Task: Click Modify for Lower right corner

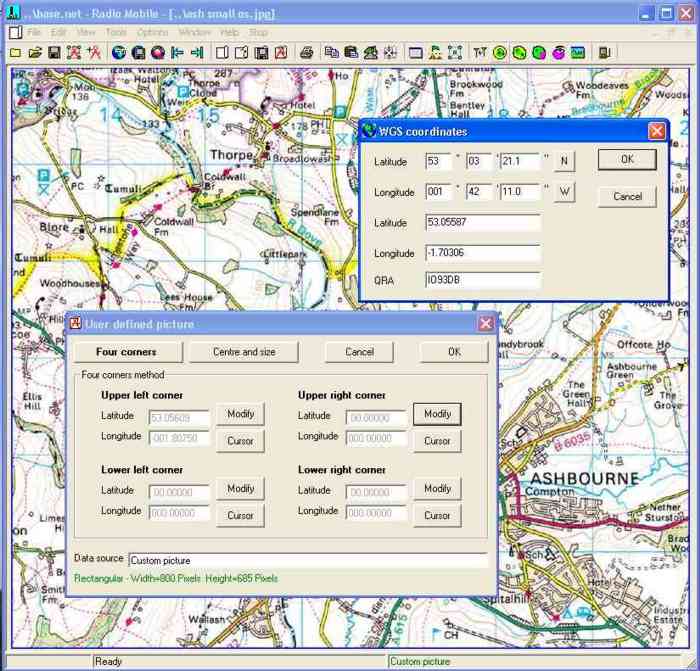Action: click(437, 488)
